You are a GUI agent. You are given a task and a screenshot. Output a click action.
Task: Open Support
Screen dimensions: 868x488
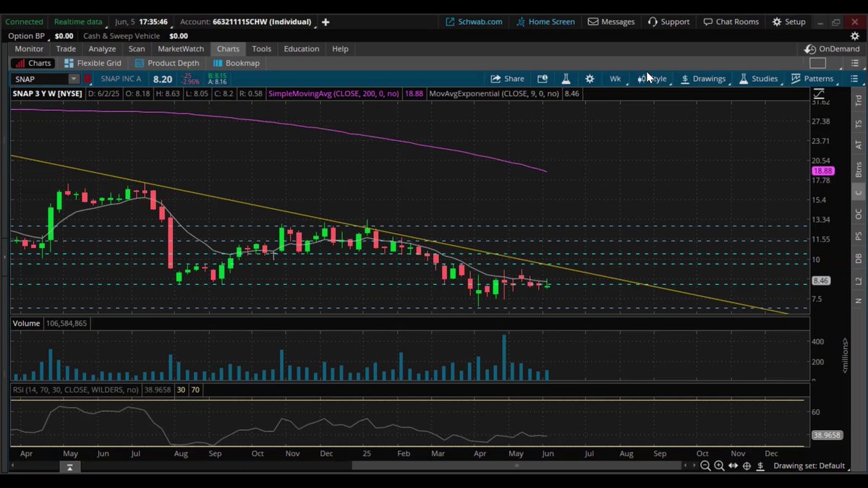click(x=668, y=22)
